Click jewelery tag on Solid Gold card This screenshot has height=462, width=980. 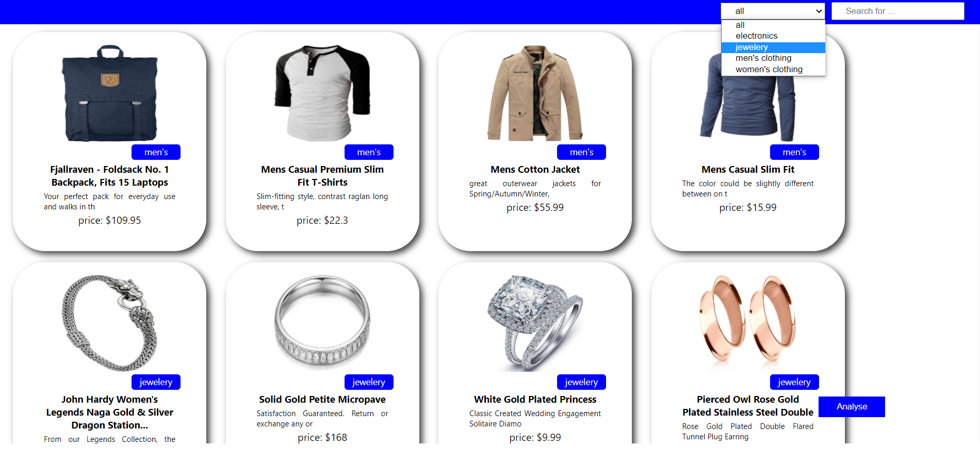coord(369,382)
